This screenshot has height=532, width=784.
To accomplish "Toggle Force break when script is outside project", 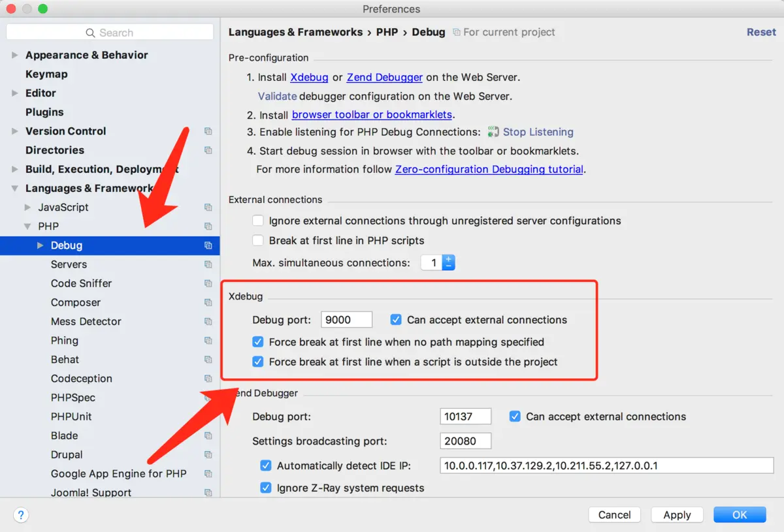I will pyautogui.click(x=258, y=362).
